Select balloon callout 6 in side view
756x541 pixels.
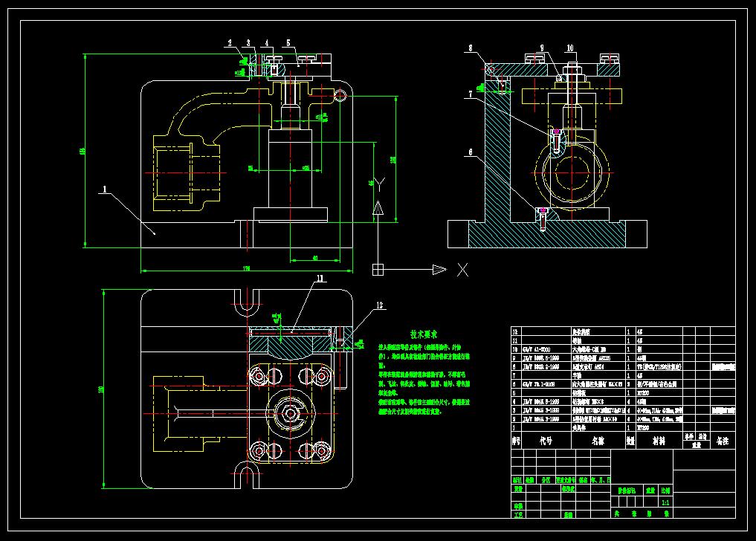(471, 152)
